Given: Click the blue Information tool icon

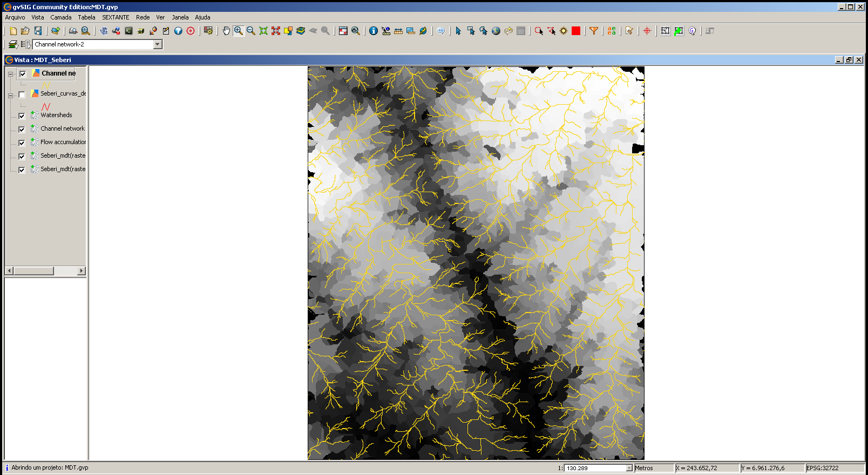Looking at the screenshot, I should [x=374, y=31].
